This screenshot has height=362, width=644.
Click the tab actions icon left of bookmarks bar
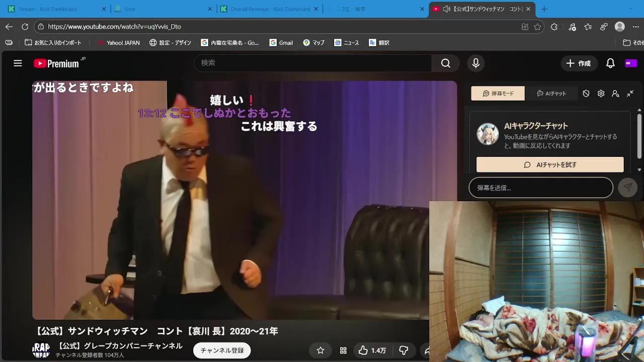[x=9, y=43]
